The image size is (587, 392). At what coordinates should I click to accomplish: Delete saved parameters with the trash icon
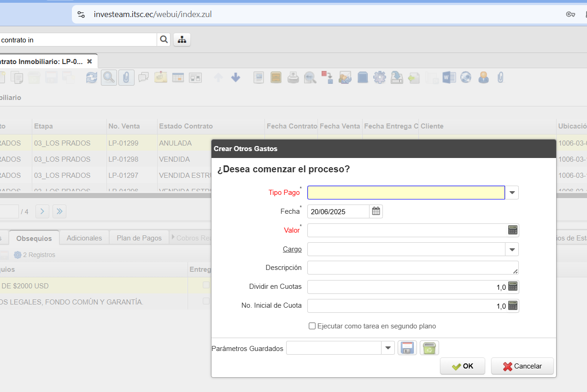(429, 348)
